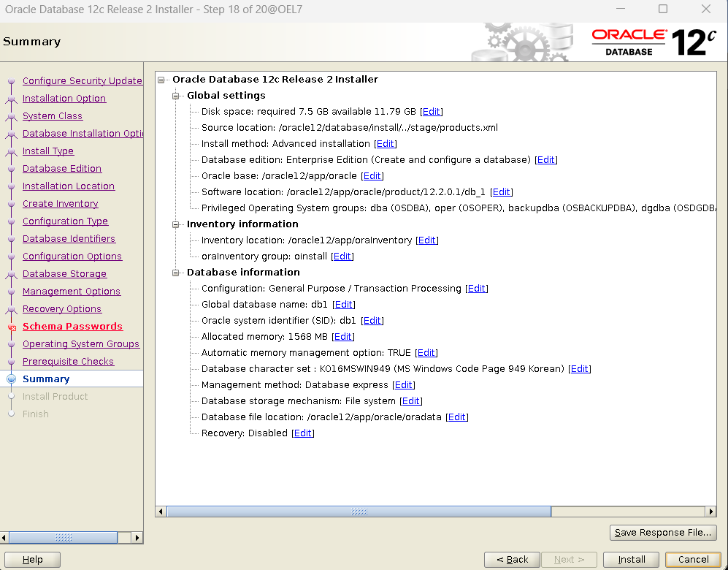Select the Privileged Operating System groups line
Image resolution: width=728 pixels, height=570 pixels.
pyautogui.click(x=459, y=208)
